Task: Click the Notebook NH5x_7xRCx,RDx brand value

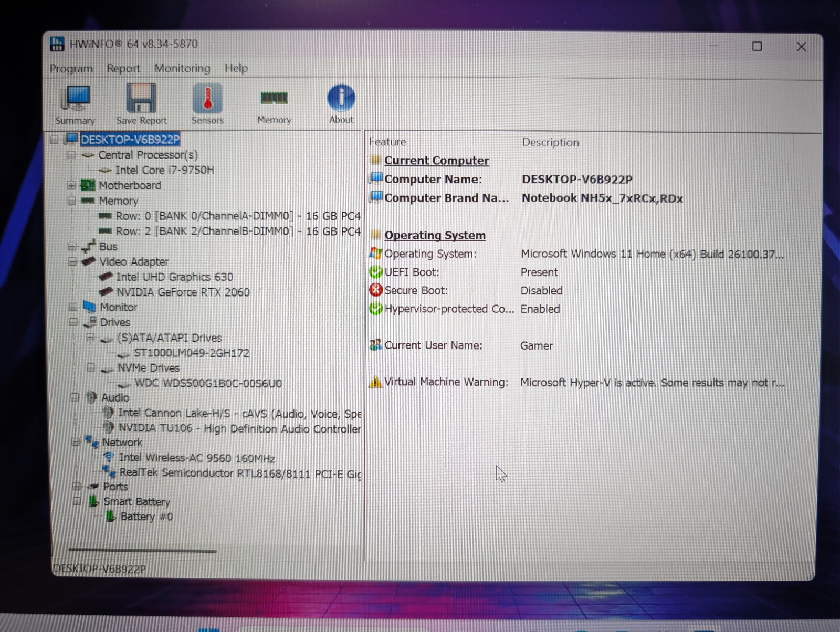Action: click(x=602, y=198)
